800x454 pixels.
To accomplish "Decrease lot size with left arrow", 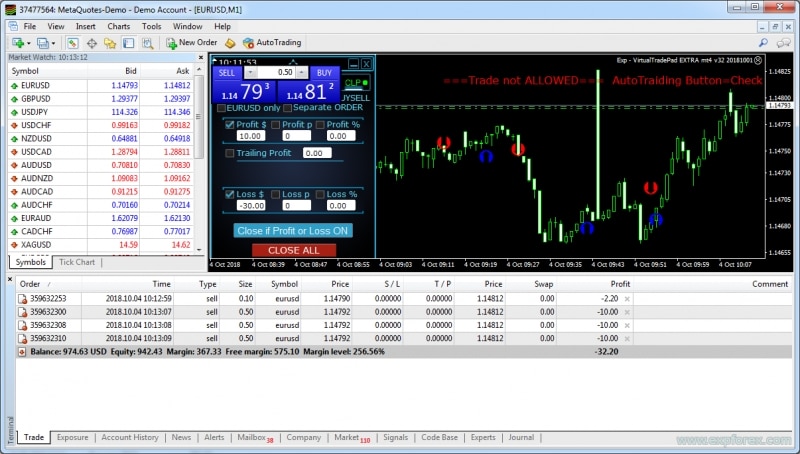I will click(x=251, y=73).
